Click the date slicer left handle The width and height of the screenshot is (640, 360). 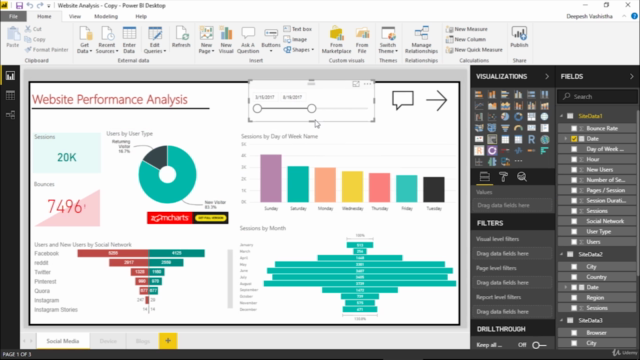point(257,109)
